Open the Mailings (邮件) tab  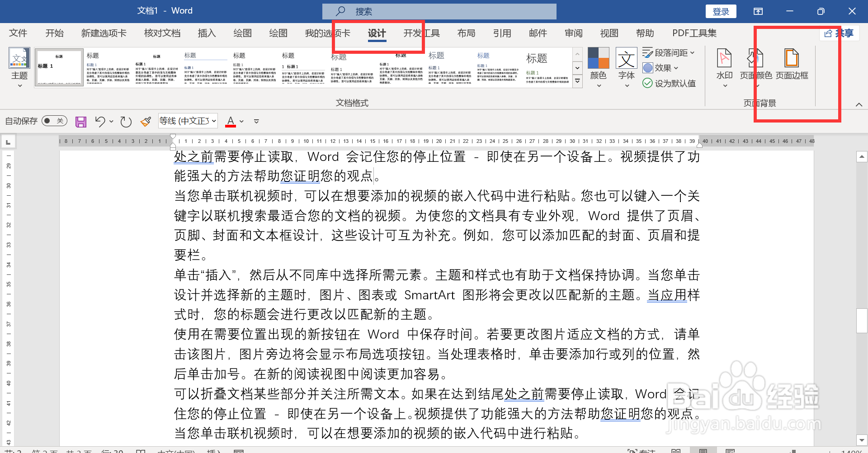coord(538,33)
